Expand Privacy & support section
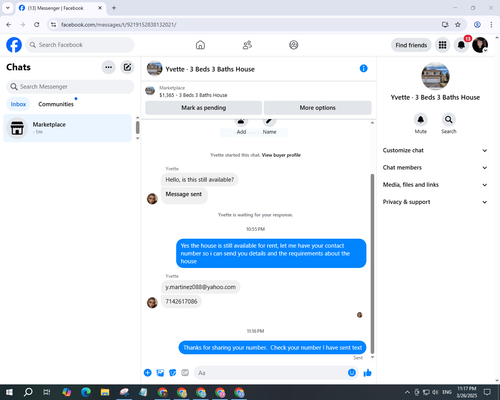 pos(435,202)
